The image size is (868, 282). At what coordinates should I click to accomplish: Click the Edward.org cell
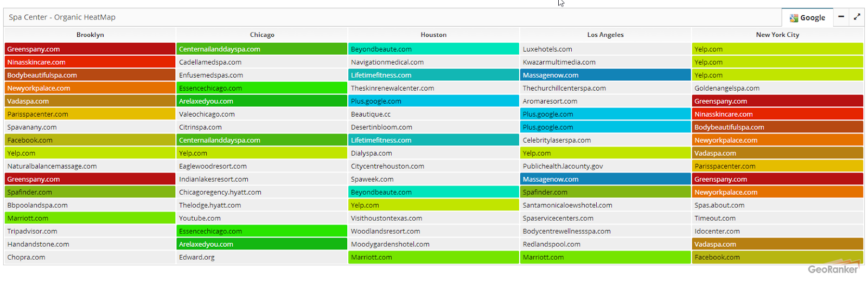point(262,257)
